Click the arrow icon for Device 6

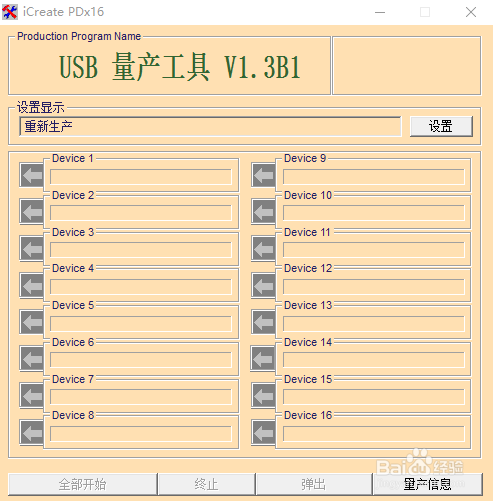coord(32,359)
